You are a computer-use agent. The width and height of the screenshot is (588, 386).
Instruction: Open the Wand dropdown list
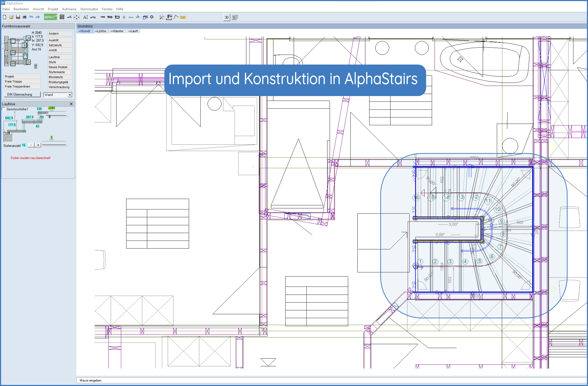(70, 95)
